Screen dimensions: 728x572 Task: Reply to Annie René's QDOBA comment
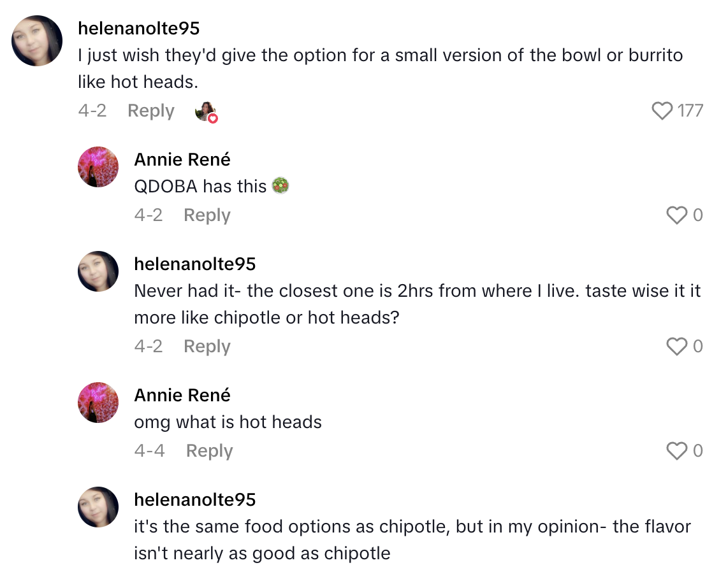(x=207, y=215)
